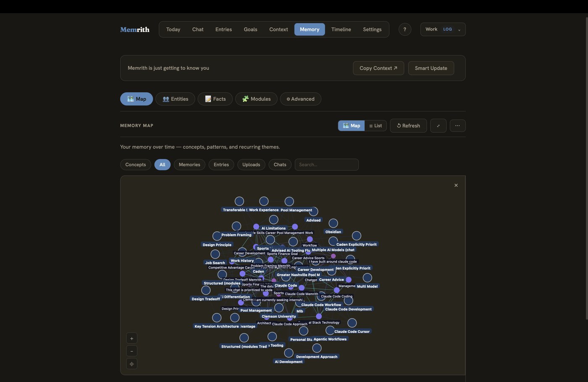Select the All filter
588x382 pixels.
tap(162, 165)
